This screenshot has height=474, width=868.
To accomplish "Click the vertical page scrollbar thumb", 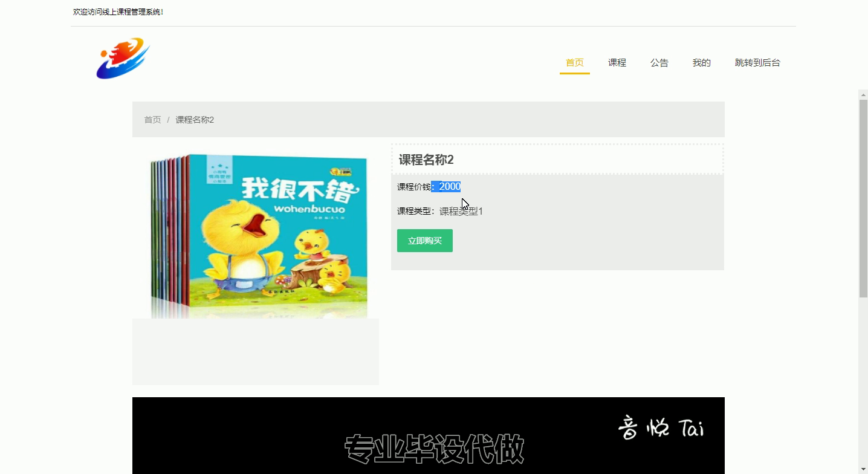I will click(x=863, y=198).
